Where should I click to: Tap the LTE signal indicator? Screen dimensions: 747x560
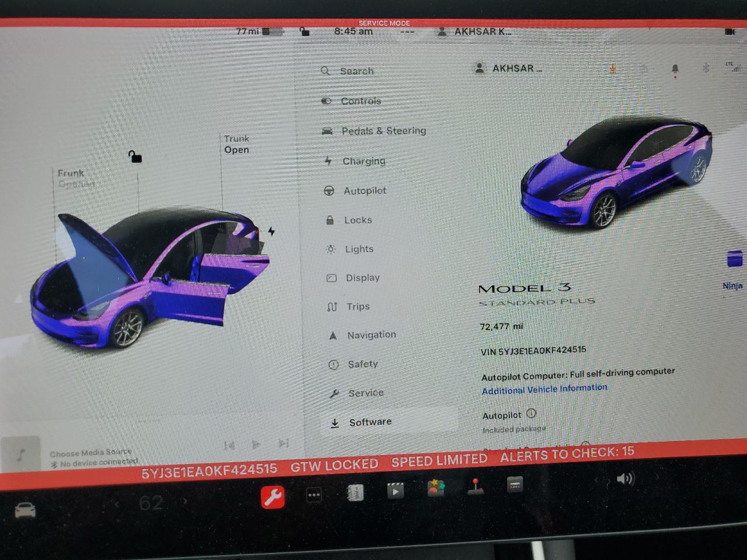coord(732,67)
